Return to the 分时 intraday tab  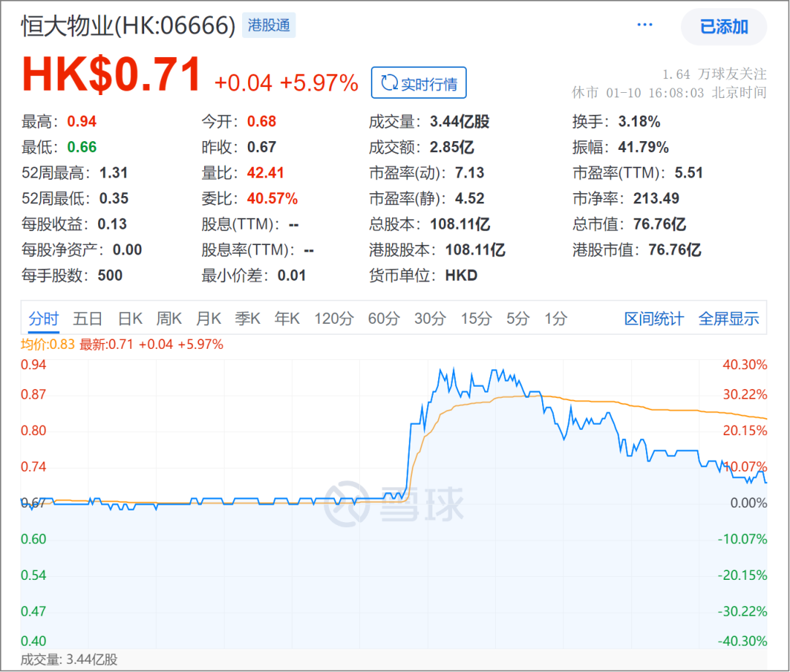click(x=44, y=318)
